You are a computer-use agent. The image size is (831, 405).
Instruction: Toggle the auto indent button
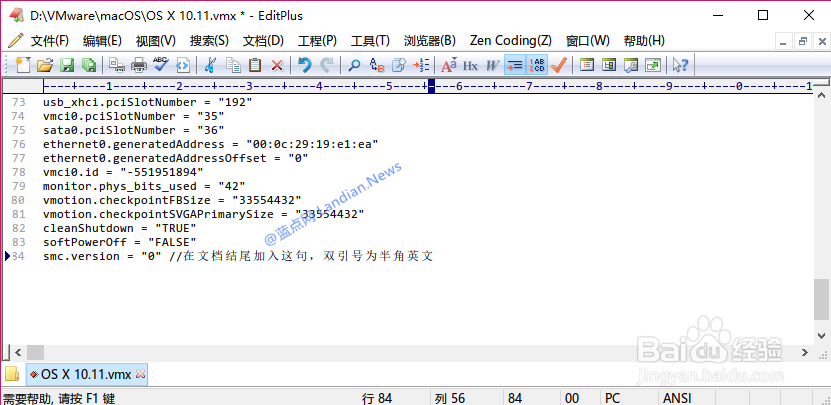tap(515, 65)
